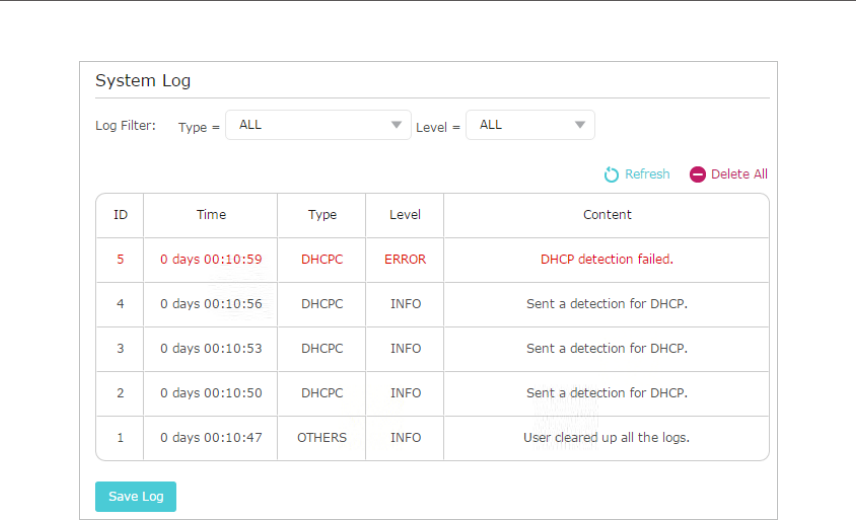
Task: Click the Level column header
Action: [x=405, y=215]
